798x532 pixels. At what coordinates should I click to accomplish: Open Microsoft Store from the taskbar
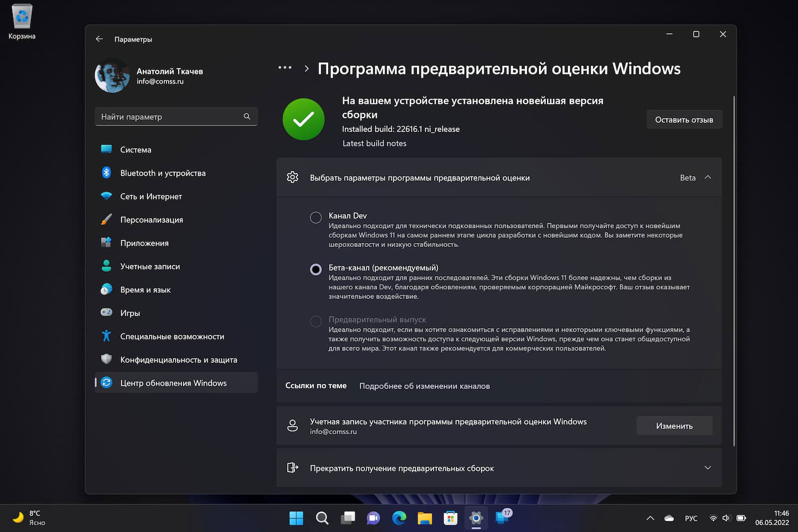pyautogui.click(x=451, y=518)
